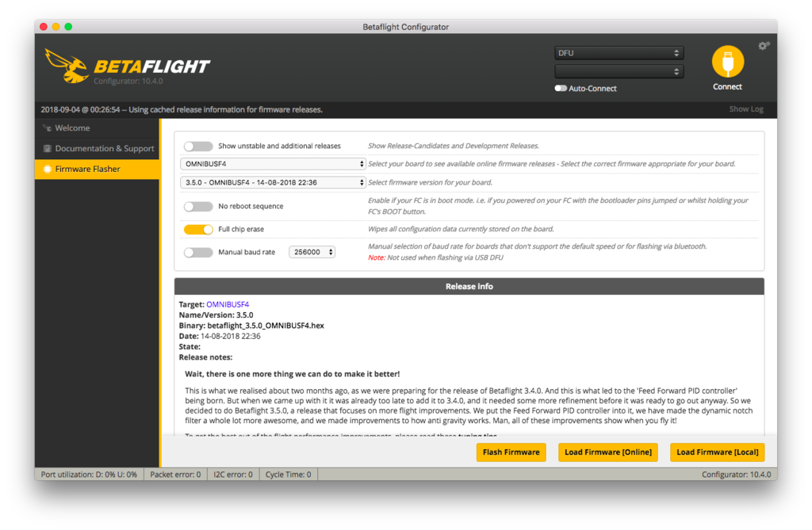Toggle the No reboot sequence switch
The width and height of the screenshot is (812, 530).
(198, 207)
